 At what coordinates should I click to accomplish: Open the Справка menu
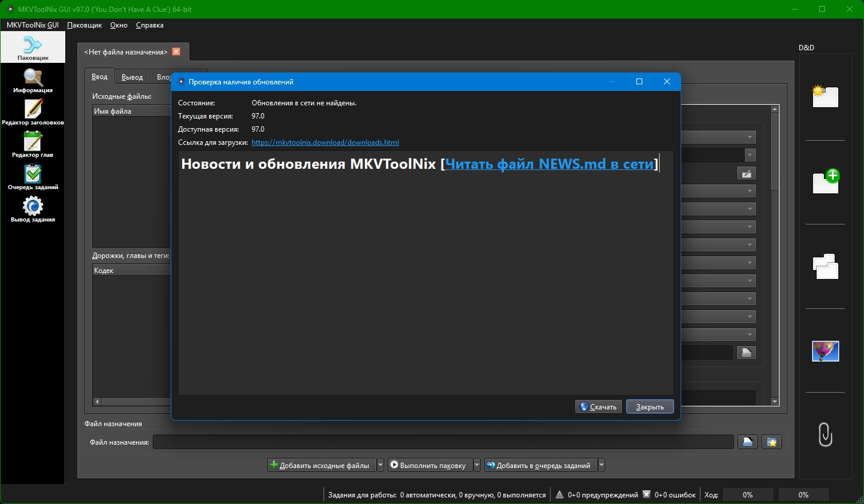pos(150,25)
